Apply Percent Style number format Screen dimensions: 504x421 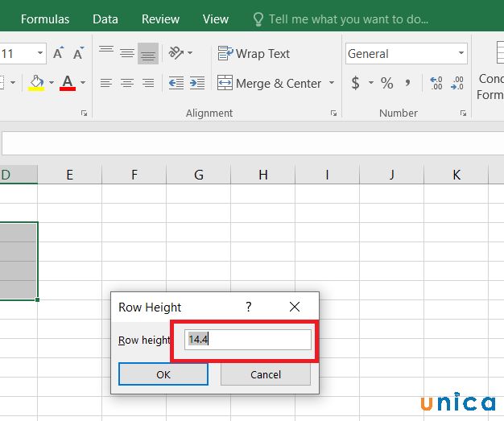(387, 83)
